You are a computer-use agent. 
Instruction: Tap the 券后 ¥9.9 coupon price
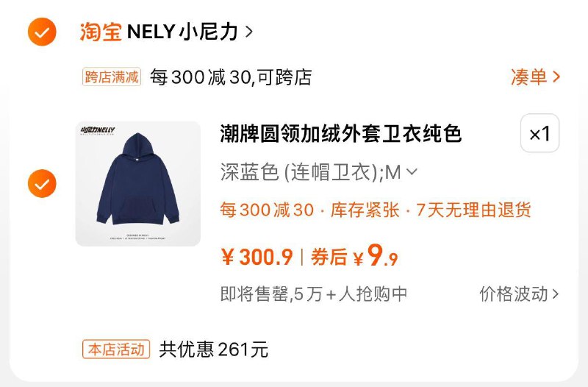(x=354, y=256)
